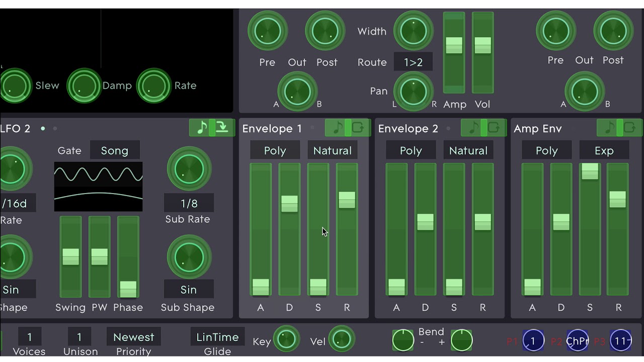644x362 pixels.
Task: Click the Vel knob
Action: 341,339
